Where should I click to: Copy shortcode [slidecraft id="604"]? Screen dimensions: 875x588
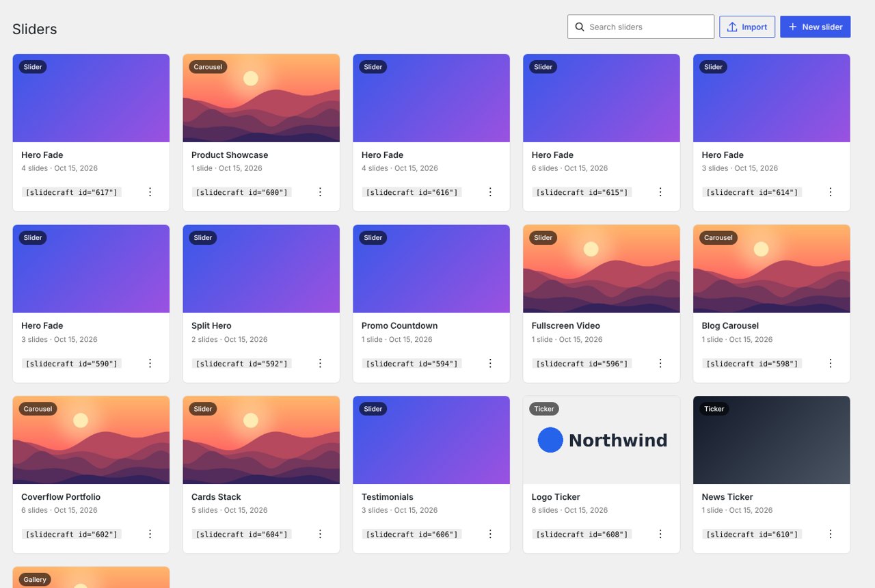point(241,534)
